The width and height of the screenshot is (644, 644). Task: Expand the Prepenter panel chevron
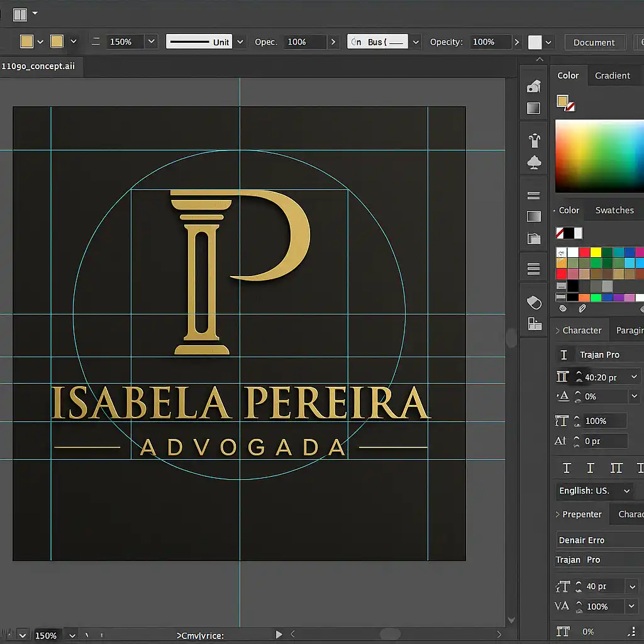pos(557,514)
